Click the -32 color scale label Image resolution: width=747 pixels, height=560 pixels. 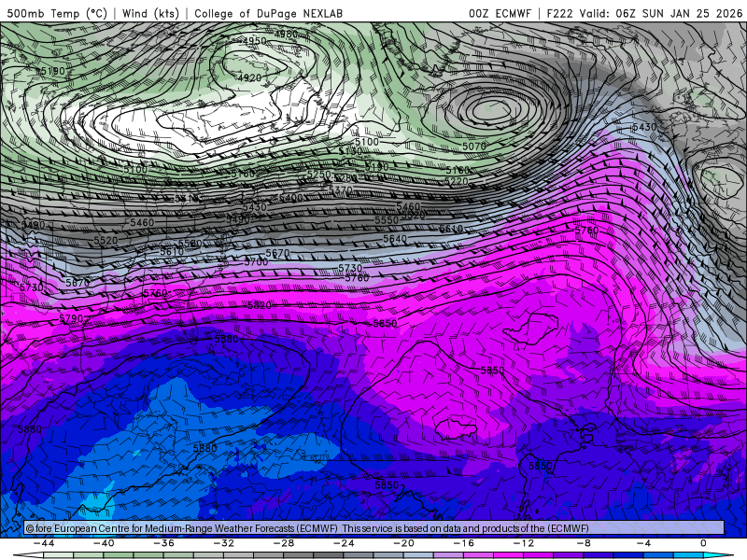224,543
